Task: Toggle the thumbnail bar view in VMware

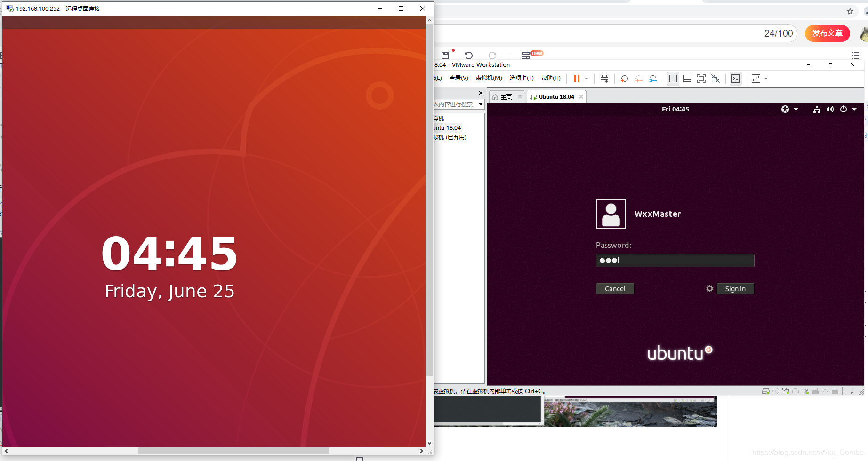Action: tap(687, 79)
